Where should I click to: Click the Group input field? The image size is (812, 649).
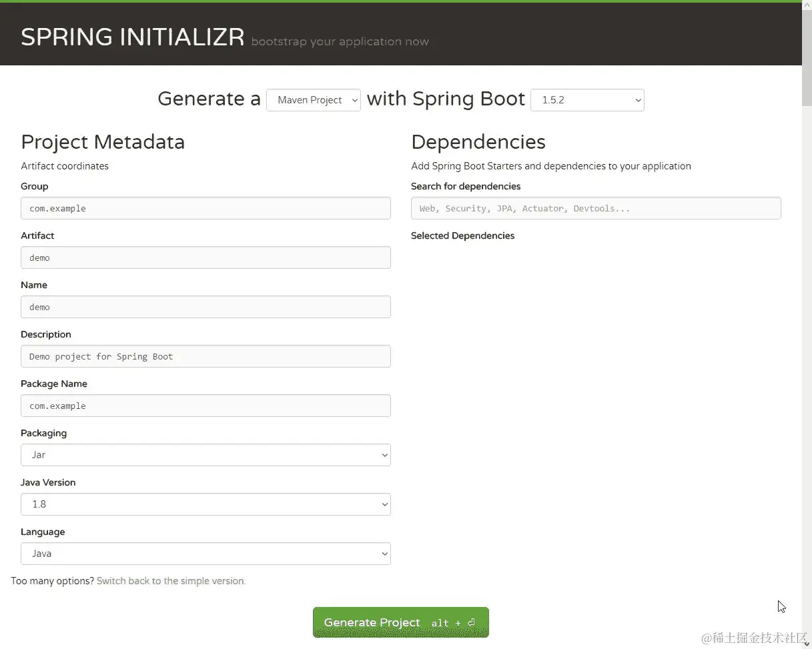point(206,208)
